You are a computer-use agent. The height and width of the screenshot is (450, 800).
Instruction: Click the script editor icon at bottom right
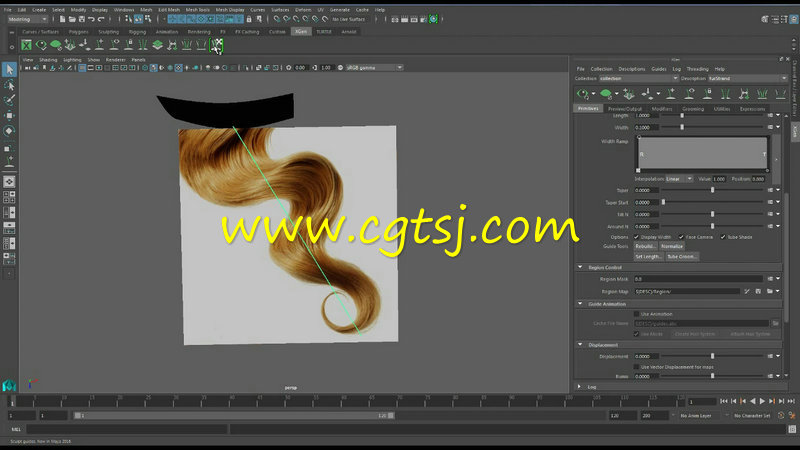coord(792,429)
